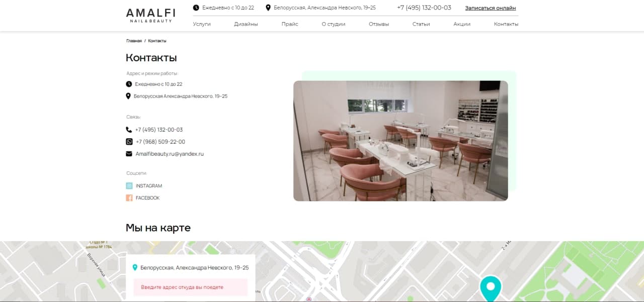Open the FACEBOOK social link
The height and width of the screenshot is (302, 644).
click(x=147, y=198)
